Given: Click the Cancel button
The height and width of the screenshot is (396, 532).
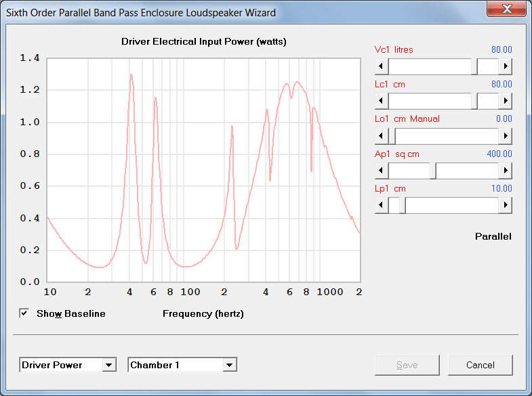Looking at the screenshot, I should click(x=480, y=365).
